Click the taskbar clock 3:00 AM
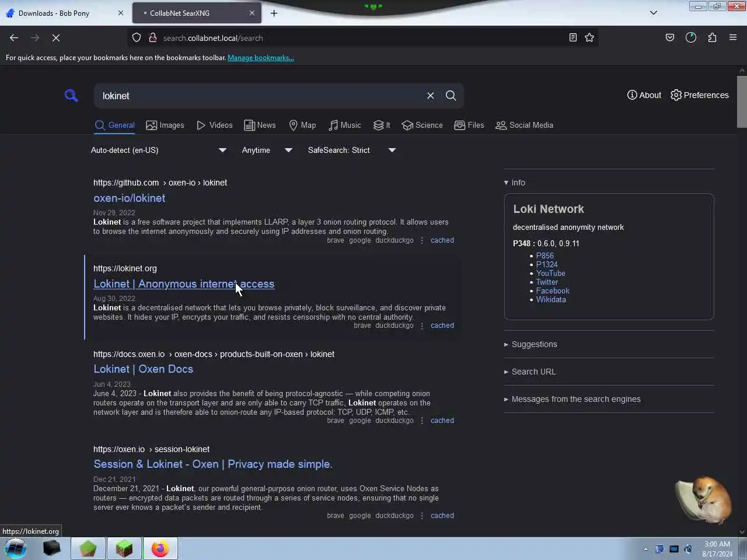747x560 pixels. coord(717,544)
